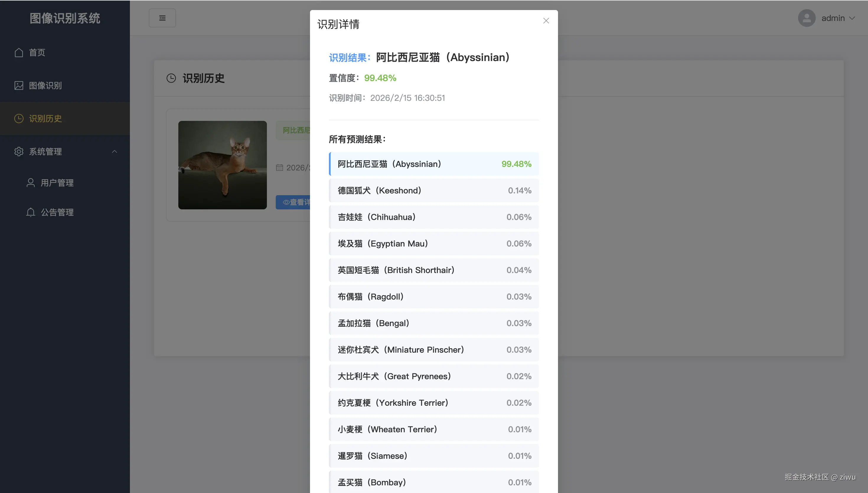Screen dimensions: 868x493
Task: Click the clock icon beside 识别历史 in sidebar
Action: coord(19,119)
